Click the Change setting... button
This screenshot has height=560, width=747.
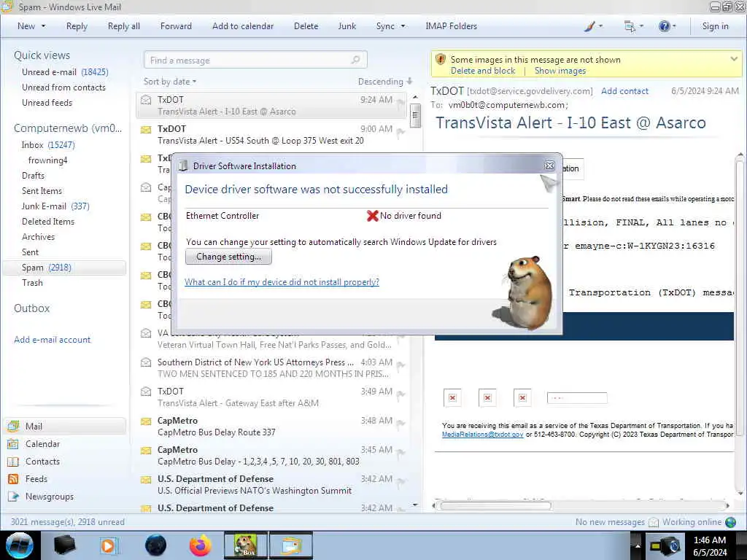[228, 257]
